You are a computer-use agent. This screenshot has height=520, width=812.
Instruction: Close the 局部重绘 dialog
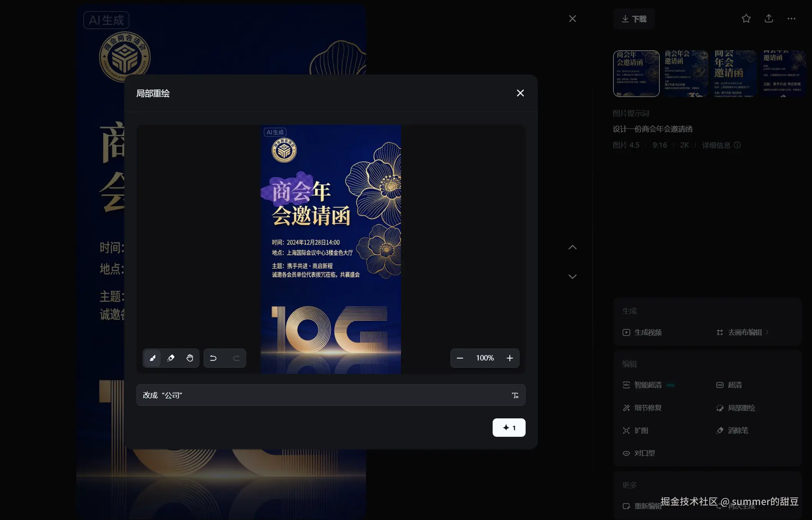point(520,93)
